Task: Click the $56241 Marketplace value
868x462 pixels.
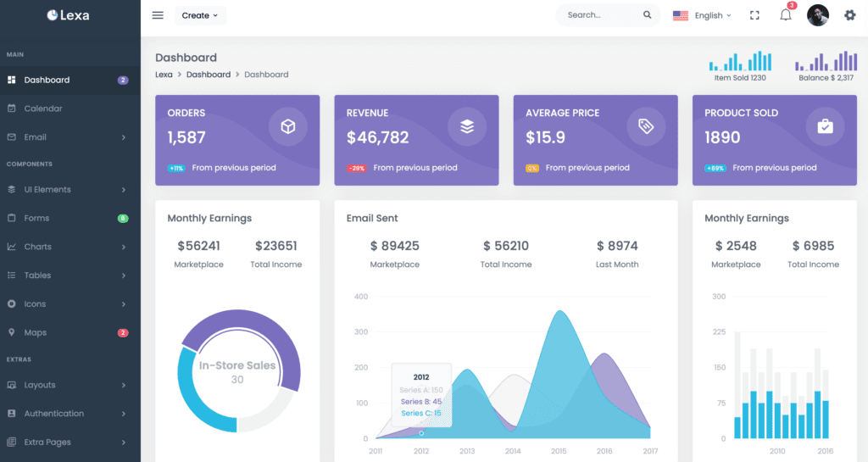Action: coord(198,246)
